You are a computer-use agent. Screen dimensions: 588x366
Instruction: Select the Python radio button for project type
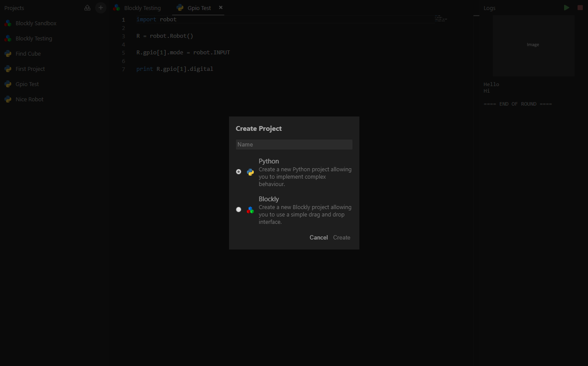click(239, 172)
